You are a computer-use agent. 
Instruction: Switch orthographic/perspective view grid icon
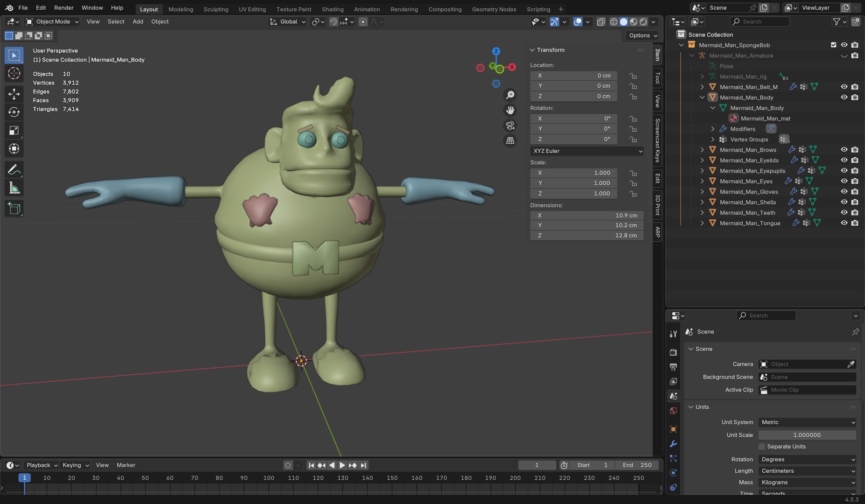coord(510,140)
